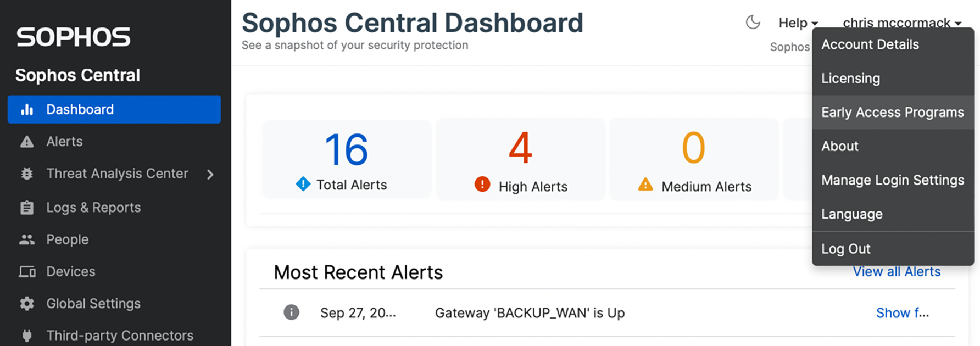
Task: Click the View all Alerts link
Action: pos(896,271)
